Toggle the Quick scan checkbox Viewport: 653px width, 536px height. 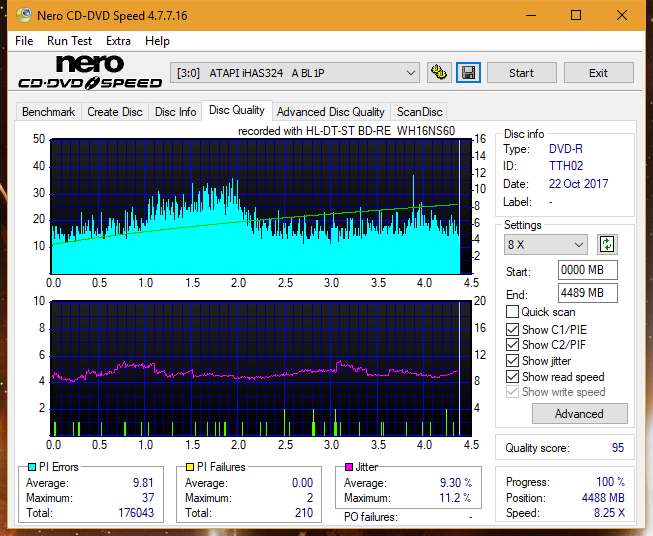pos(512,312)
